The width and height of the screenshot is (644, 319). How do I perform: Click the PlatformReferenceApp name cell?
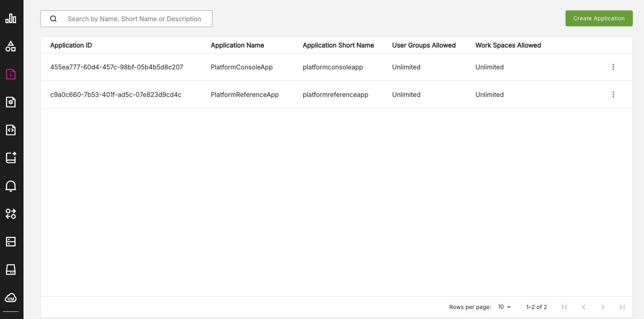[x=245, y=95]
